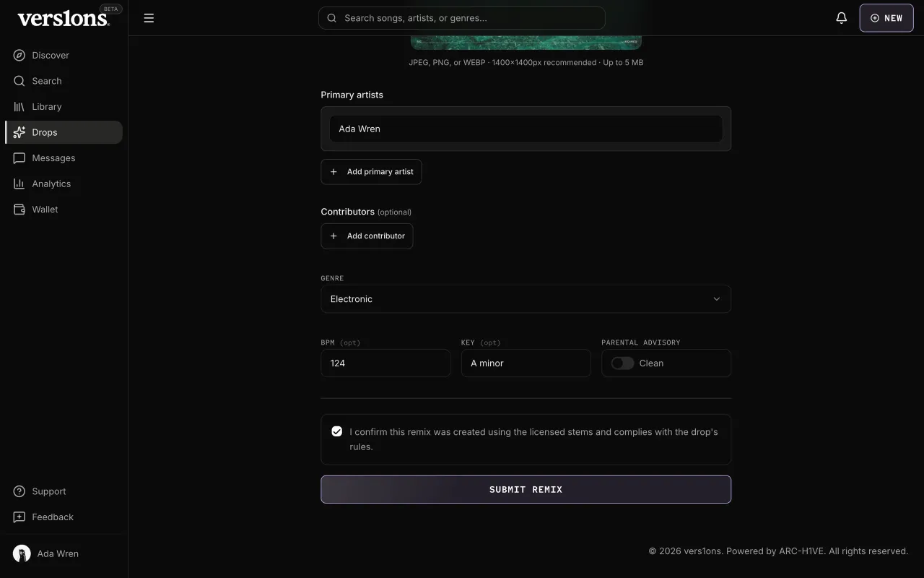924x578 pixels.
Task: Click the "JPEG, PNG, or WEBP" hint text
Action: [x=526, y=62]
